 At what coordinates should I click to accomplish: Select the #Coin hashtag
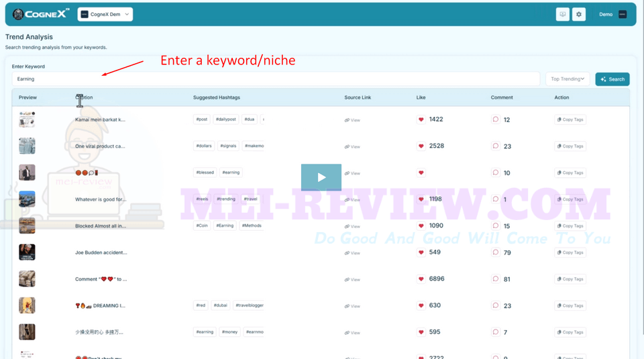[x=202, y=225]
